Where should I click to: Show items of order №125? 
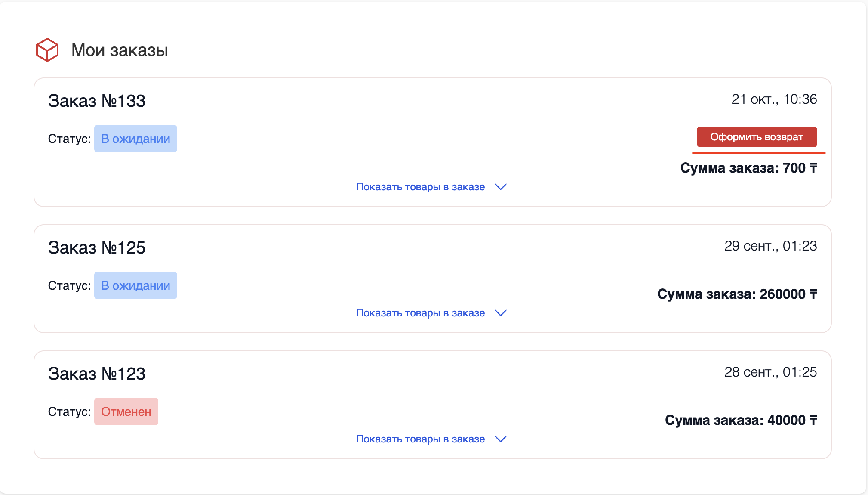pos(420,313)
